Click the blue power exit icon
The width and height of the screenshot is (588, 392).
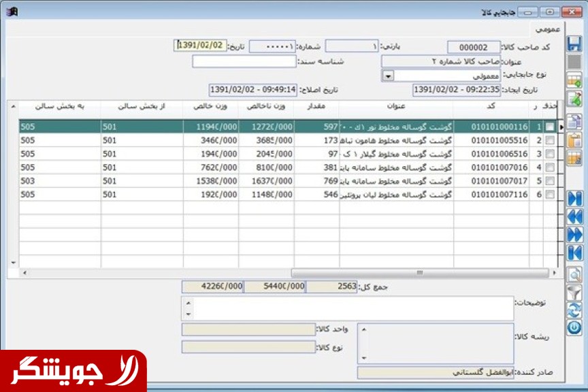point(574,328)
